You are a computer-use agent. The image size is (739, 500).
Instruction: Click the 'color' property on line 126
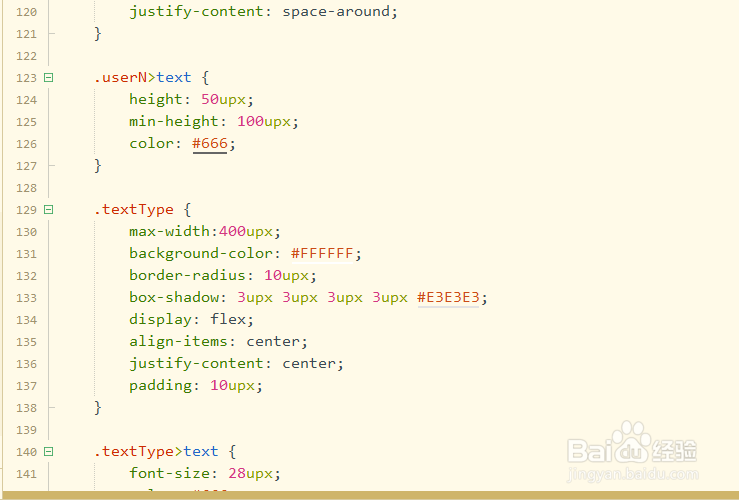coord(151,143)
